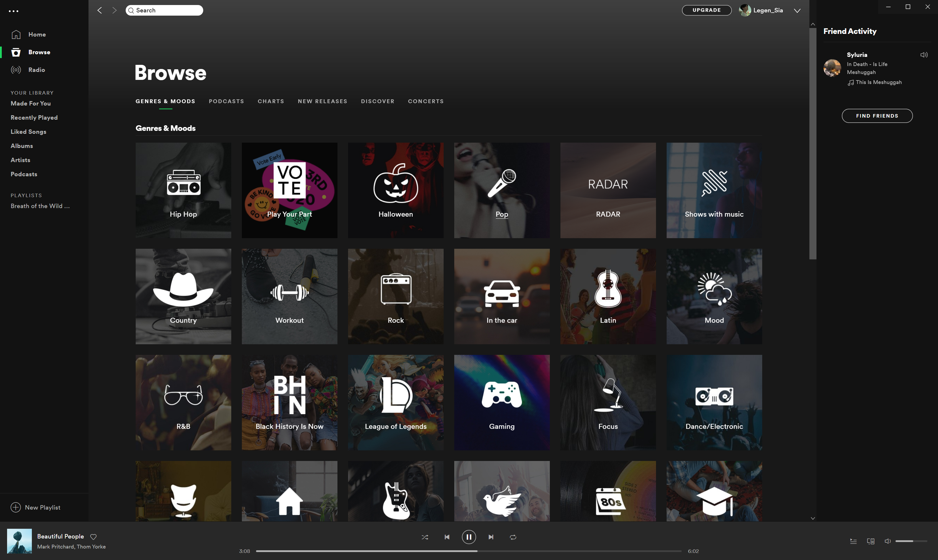Image resolution: width=938 pixels, height=560 pixels.
Task: Open Albums in Your Library
Action: (x=22, y=146)
